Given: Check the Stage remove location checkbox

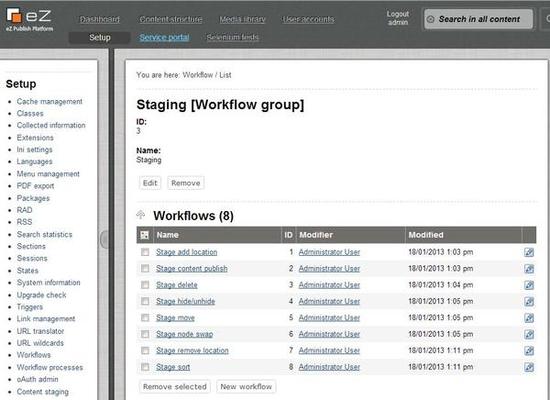Looking at the screenshot, I should click(145, 351).
